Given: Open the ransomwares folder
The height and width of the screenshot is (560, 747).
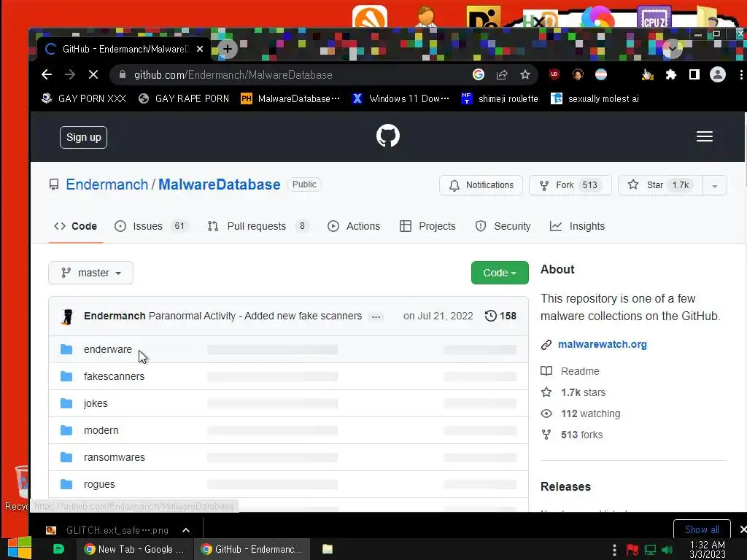Looking at the screenshot, I should tap(115, 457).
